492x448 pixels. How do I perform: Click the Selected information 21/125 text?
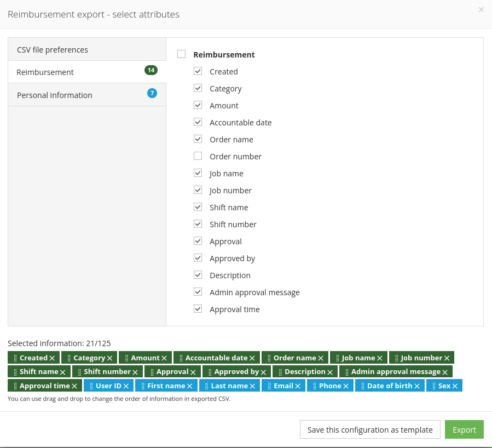click(59, 343)
